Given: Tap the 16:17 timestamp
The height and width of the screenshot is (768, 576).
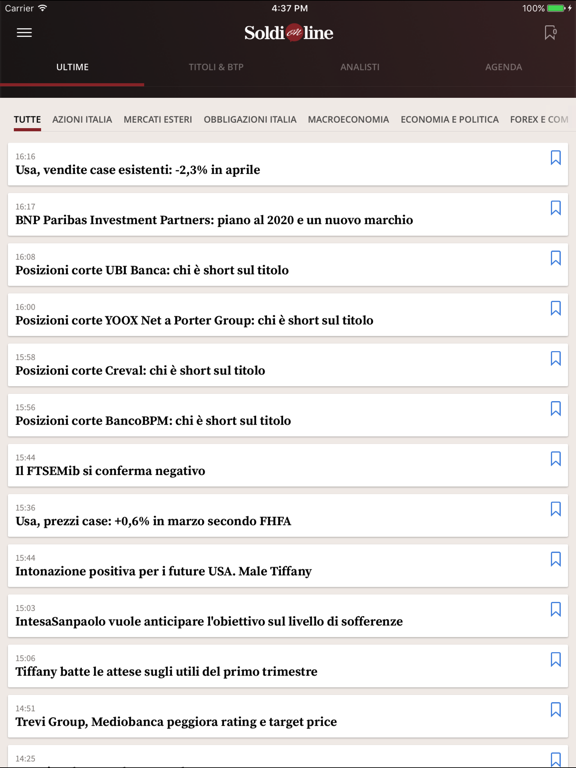Looking at the screenshot, I should coord(25,207).
